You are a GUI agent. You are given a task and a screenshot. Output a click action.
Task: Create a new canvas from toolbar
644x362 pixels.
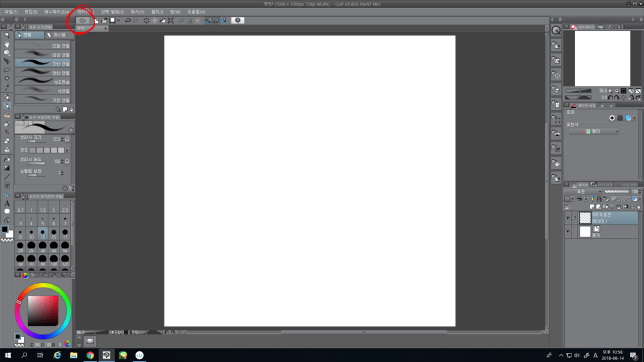(96, 20)
